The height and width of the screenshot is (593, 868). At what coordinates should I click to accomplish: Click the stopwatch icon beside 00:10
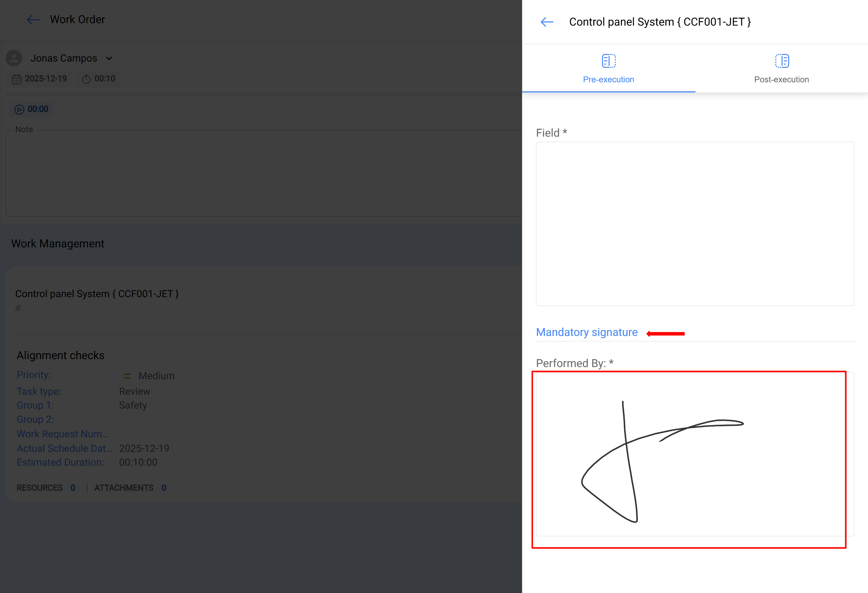coord(86,79)
